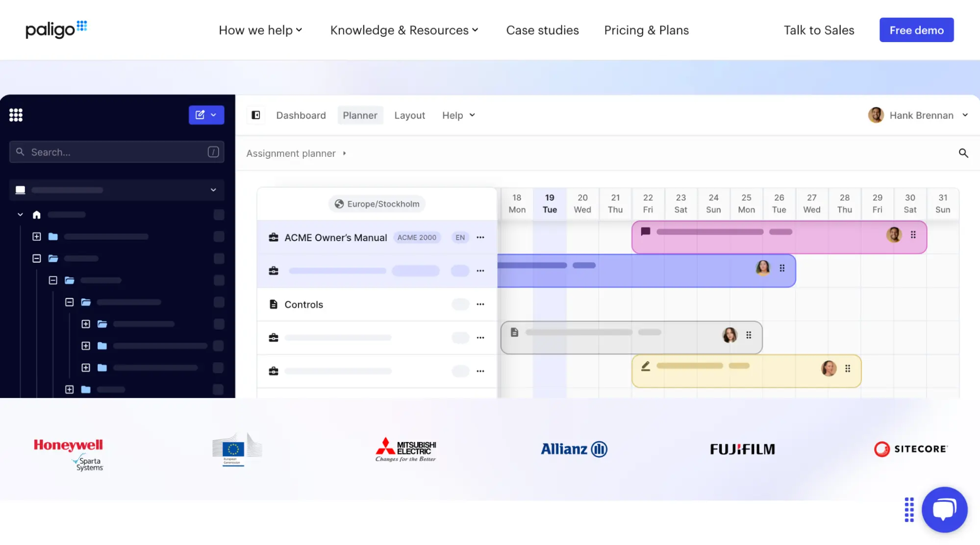Viewport: 980px width, 545px height.
Task: Open more options for the Controls row
Action: [x=480, y=304]
